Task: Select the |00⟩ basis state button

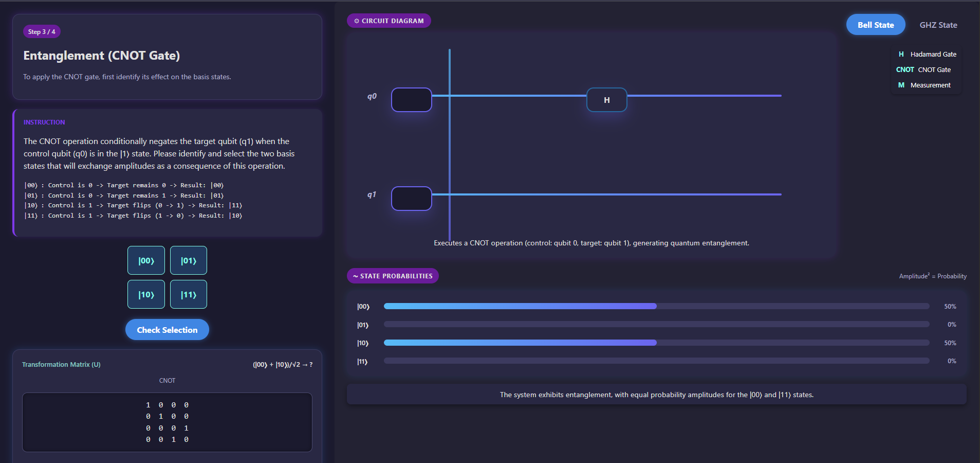Action: (x=146, y=261)
